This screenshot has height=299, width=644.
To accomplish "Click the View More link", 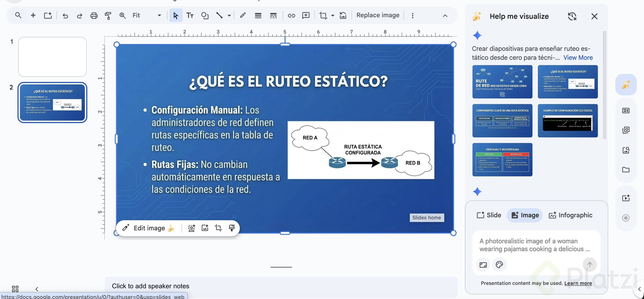I will 578,58.
